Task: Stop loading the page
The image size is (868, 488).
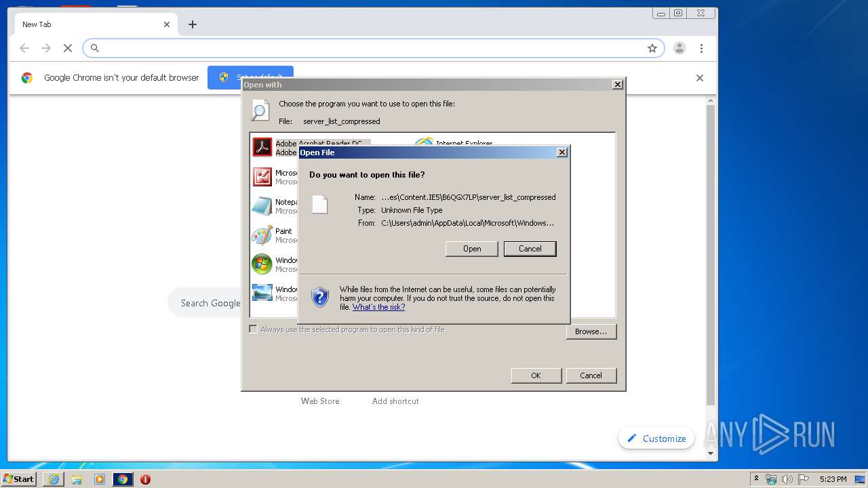Action: pos(68,48)
